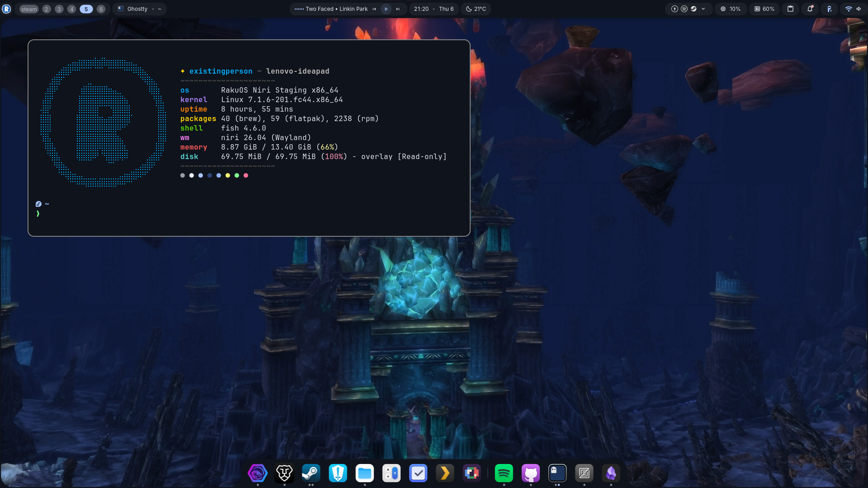Open the clipboard history icon
868x488 pixels.
[790, 9]
